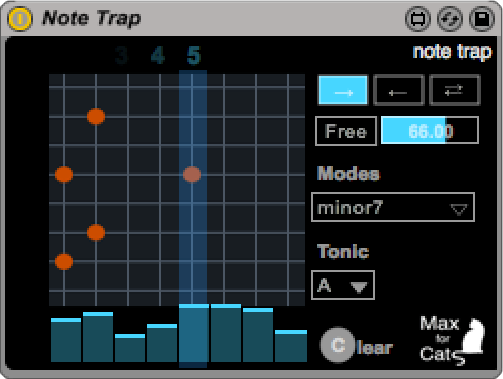This screenshot has width=503, height=379.
Task: Open the Tonic A dropdown
Action: coord(343,285)
